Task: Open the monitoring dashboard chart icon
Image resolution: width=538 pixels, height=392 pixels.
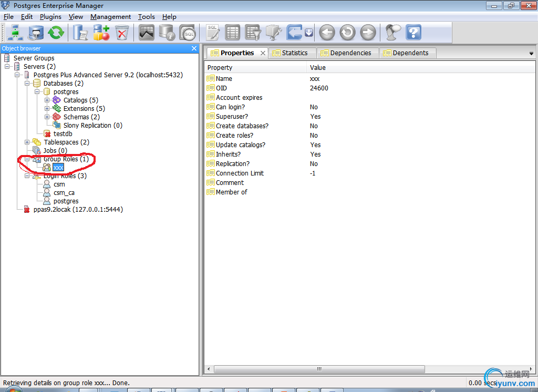Action: click(147, 33)
